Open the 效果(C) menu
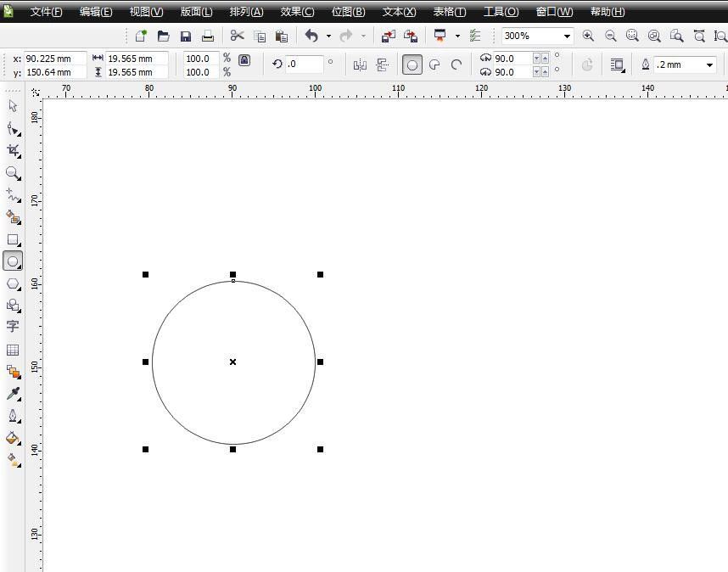Image resolution: width=728 pixels, height=572 pixels. pos(297,12)
